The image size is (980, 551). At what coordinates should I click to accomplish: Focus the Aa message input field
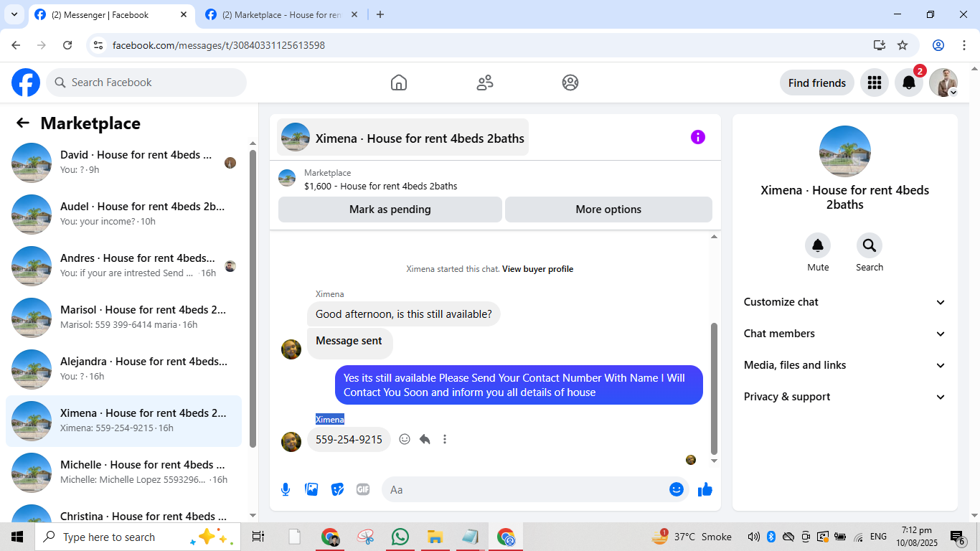tap(525, 489)
